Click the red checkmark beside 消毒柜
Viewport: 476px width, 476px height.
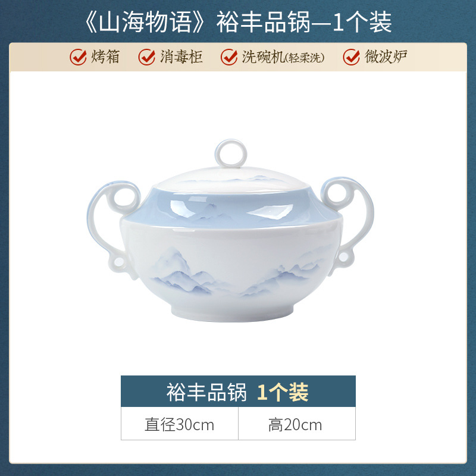click(x=147, y=57)
